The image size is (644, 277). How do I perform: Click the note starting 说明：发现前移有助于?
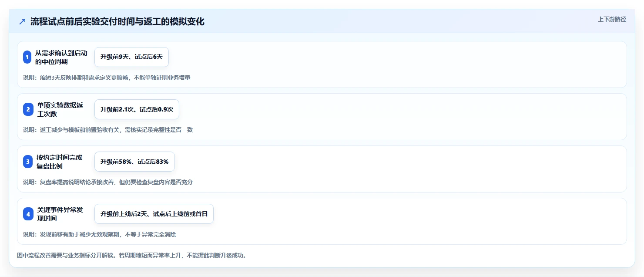pyautogui.click(x=100, y=234)
